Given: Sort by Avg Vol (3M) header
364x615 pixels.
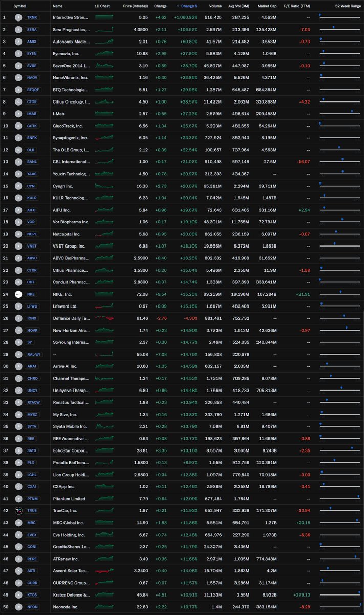Looking at the screenshot, I should (239, 6).
